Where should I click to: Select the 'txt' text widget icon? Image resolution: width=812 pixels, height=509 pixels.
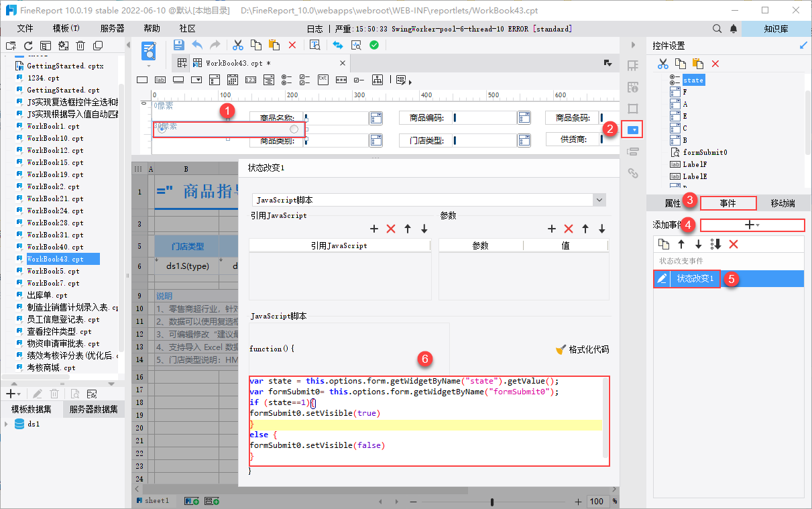coord(323,79)
